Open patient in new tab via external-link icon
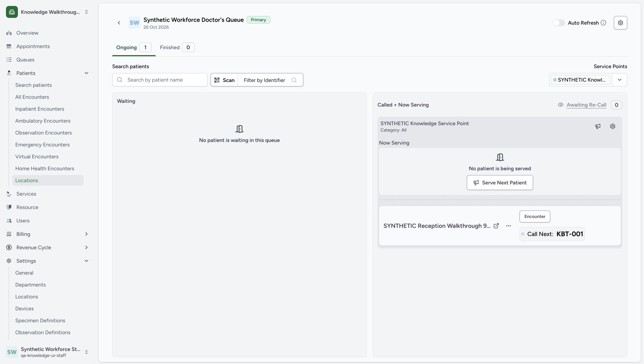This screenshot has height=364, width=644. pos(496,226)
